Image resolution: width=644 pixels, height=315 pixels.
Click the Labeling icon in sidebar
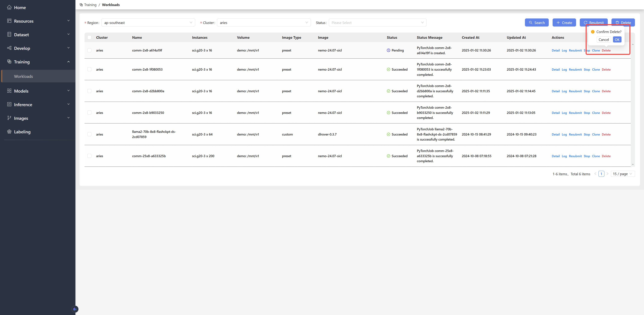pyautogui.click(x=9, y=132)
